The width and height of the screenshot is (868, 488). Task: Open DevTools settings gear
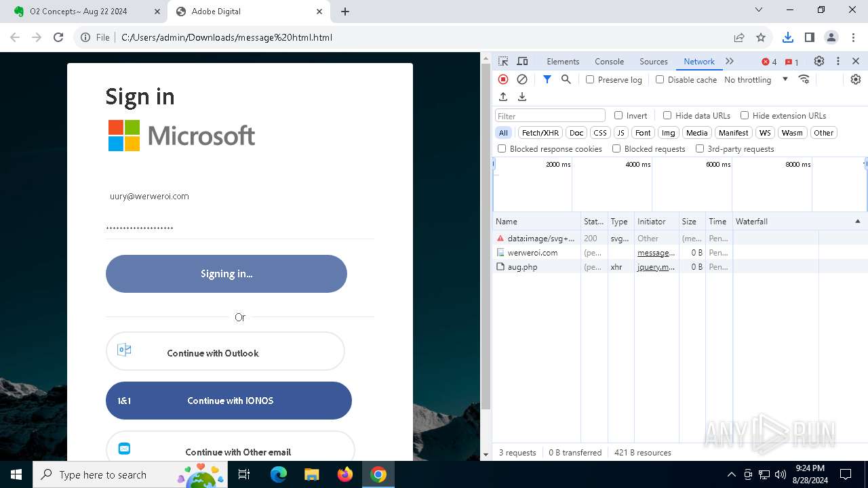[x=819, y=61]
